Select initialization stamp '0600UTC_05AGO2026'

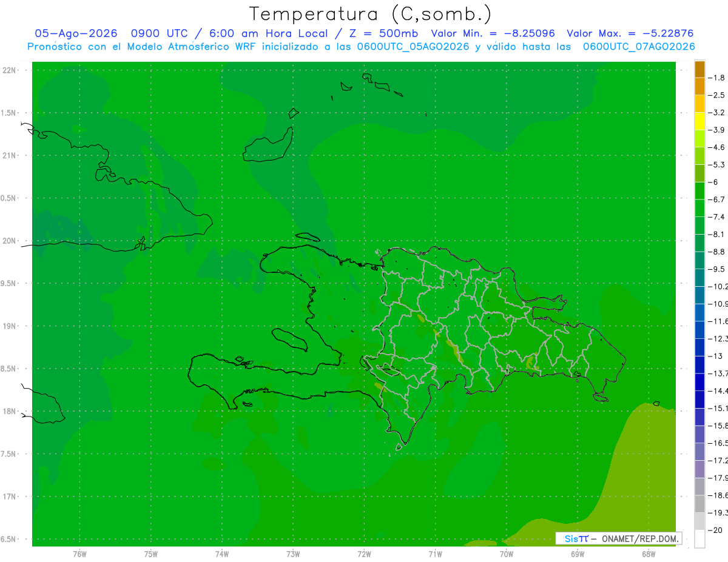tap(413, 46)
